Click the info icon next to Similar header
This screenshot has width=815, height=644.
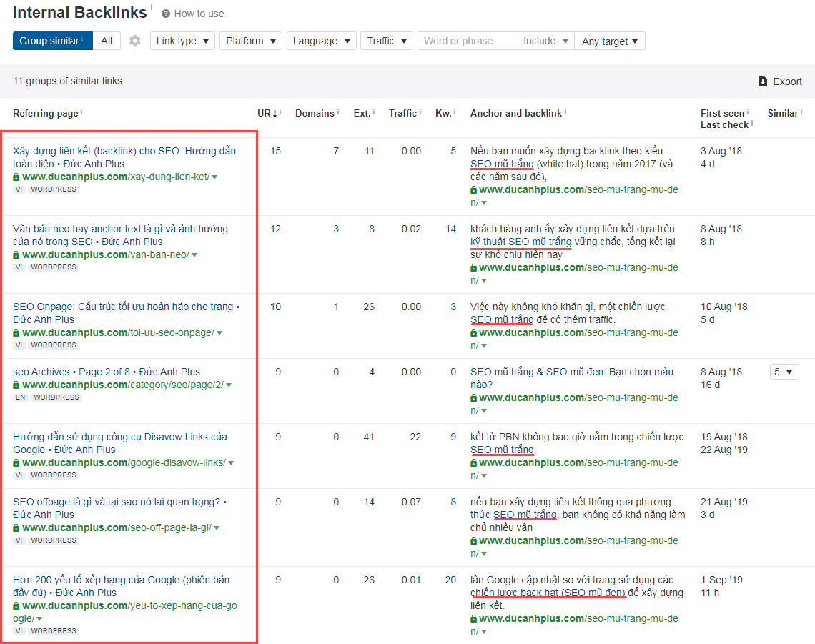[x=801, y=112]
